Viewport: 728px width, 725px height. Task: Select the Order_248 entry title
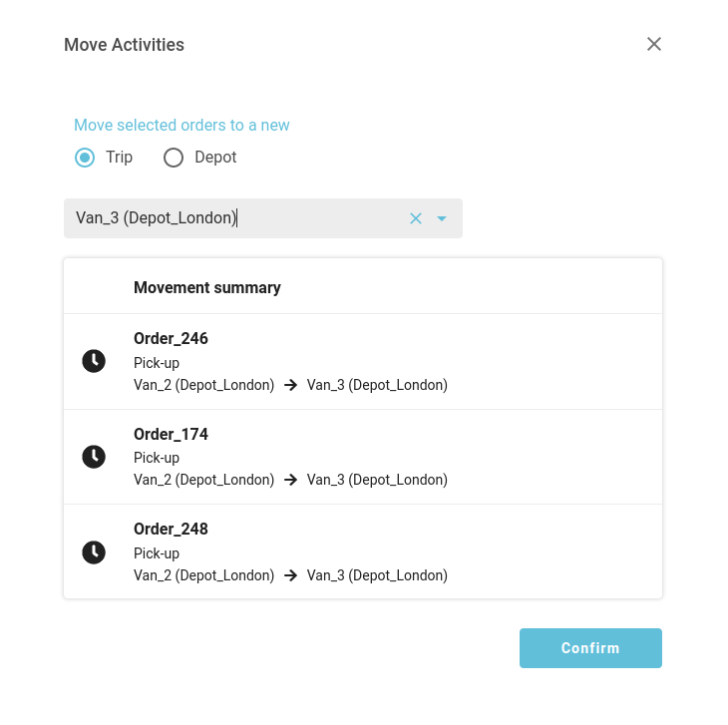171,529
